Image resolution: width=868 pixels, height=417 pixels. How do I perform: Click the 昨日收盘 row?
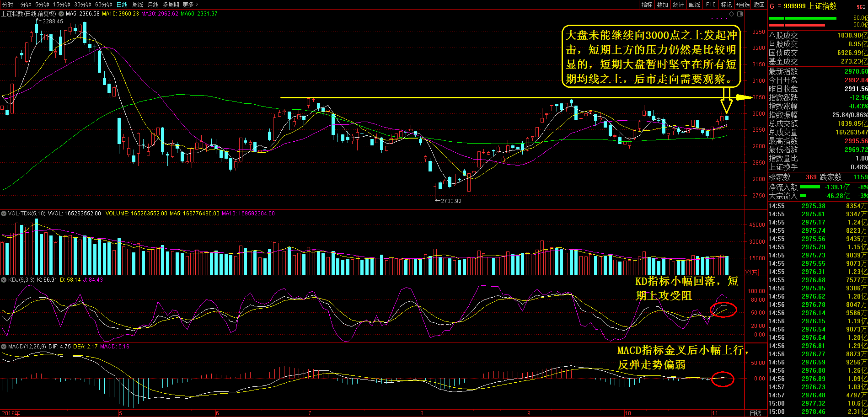(818, 89)
